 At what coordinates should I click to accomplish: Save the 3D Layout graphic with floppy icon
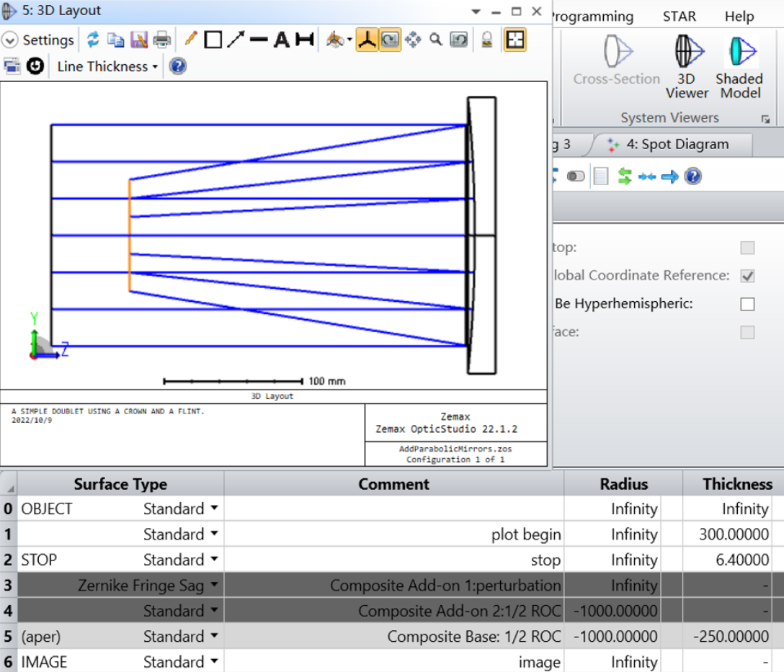pyautogui.click(x=139, y=40)
